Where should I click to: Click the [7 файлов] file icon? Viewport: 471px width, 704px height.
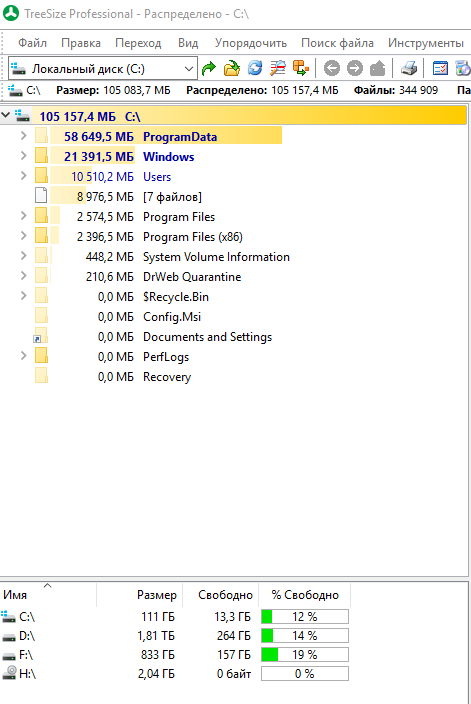click(x=41, y=196)
